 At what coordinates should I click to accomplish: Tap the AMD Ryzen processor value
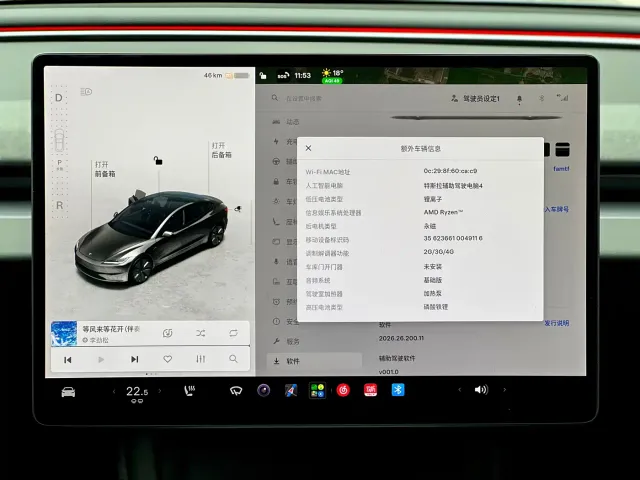coord(443,212)
